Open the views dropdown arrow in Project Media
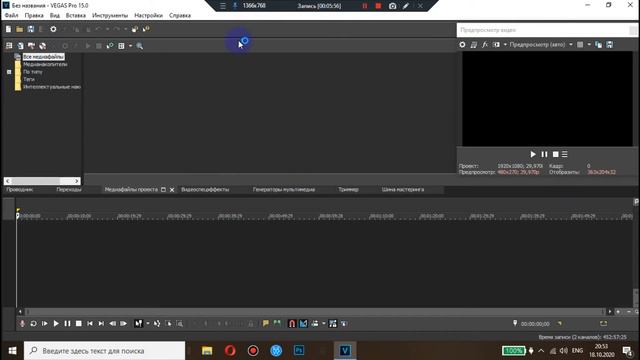 tap(130, 46)
